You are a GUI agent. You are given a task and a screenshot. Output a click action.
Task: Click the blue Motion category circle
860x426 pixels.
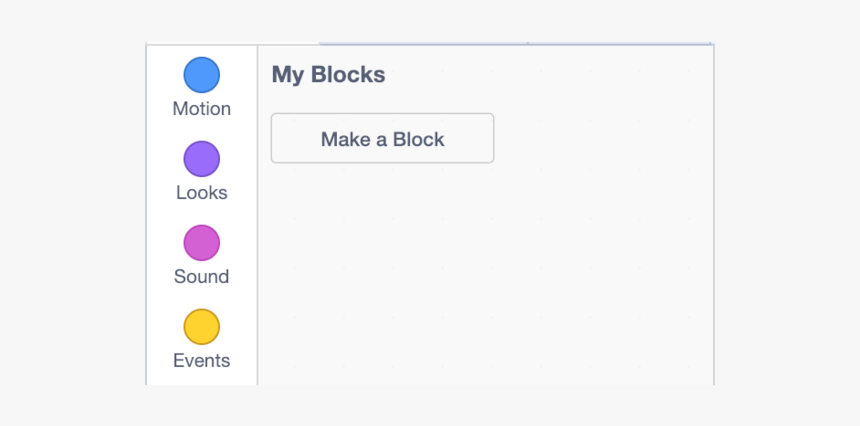pyautogui.click(x=201, y=75)
